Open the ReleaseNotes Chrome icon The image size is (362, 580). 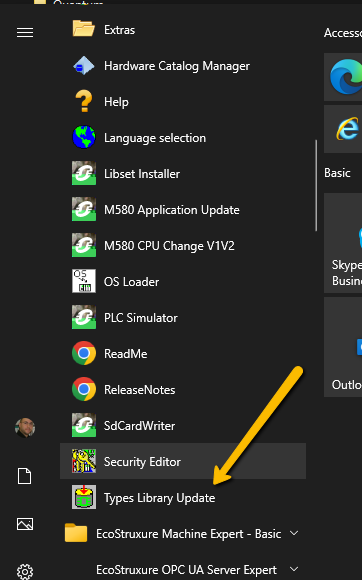(84, 389)
